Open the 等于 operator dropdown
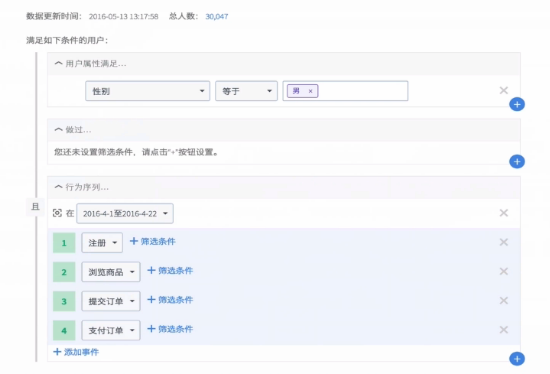The image size is (550, 374). coord(247,91)
